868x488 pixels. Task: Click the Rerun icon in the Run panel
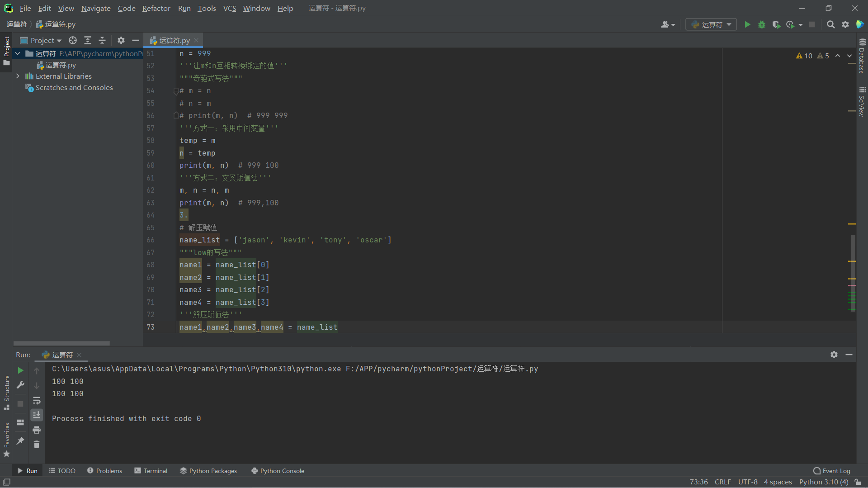[20, 370]
